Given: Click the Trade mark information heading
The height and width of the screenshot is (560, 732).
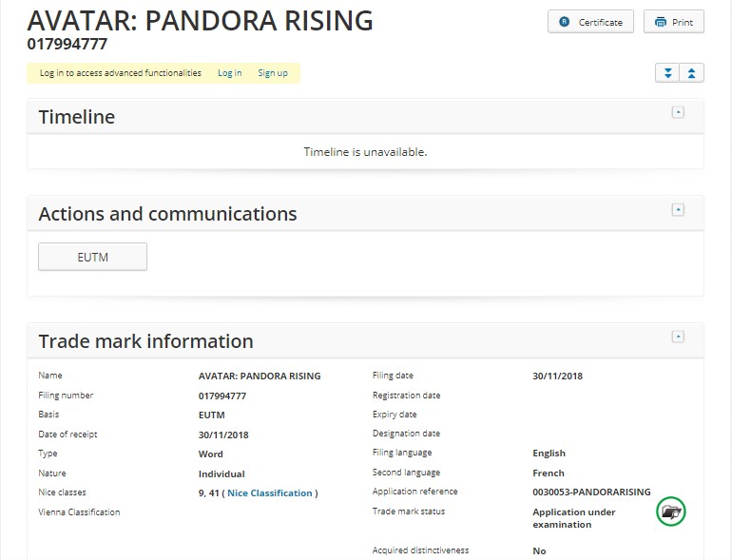Looking at the screenshot, I should coord(145,341).
